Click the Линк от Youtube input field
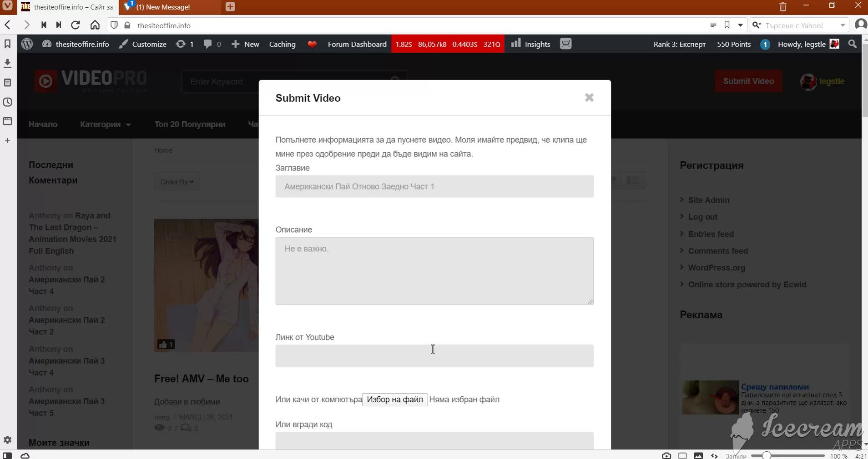 pyautogui.click(x=434, y=356)
